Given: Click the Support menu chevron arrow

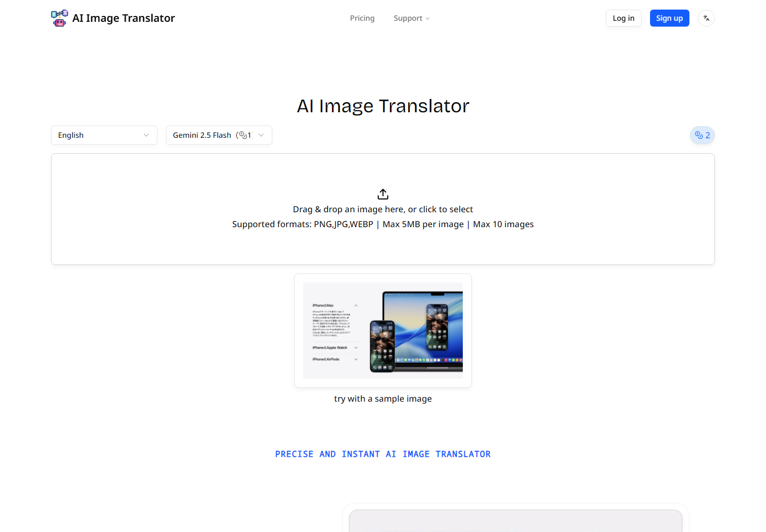Looking at the screenshot, I should (x=428, y=19).
